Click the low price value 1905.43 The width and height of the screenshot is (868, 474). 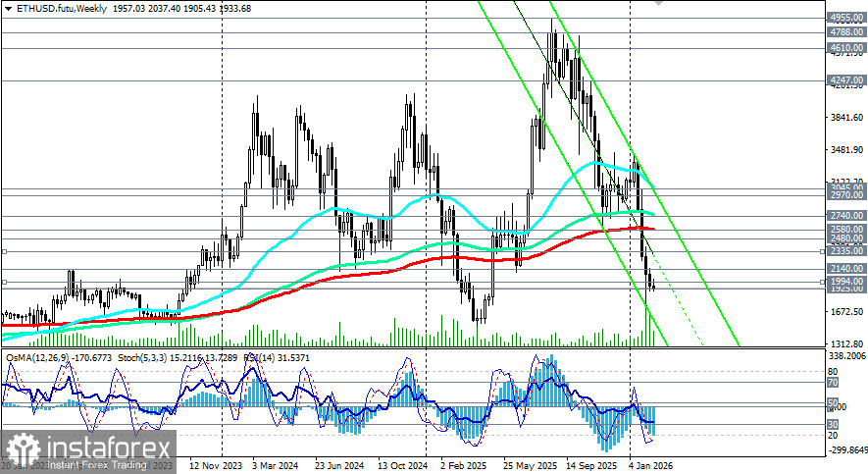(200, 8)
